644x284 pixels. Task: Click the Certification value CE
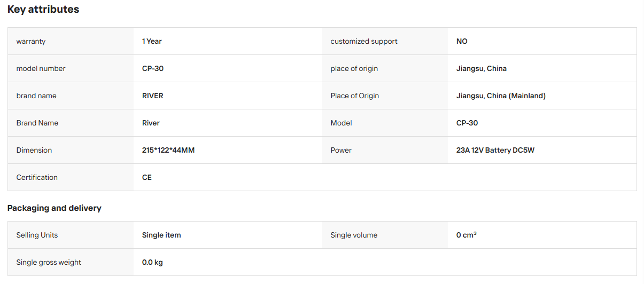click(x=147, y=177)
